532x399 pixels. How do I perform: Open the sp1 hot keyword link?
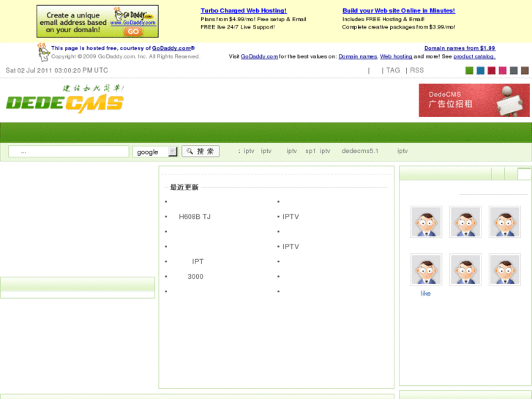[x=310, y=151]
